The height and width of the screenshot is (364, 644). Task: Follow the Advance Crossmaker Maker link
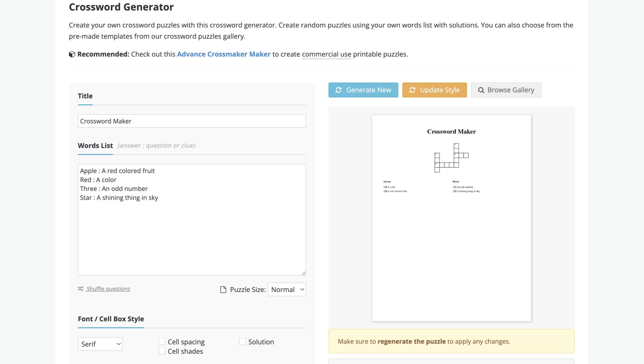224,54
